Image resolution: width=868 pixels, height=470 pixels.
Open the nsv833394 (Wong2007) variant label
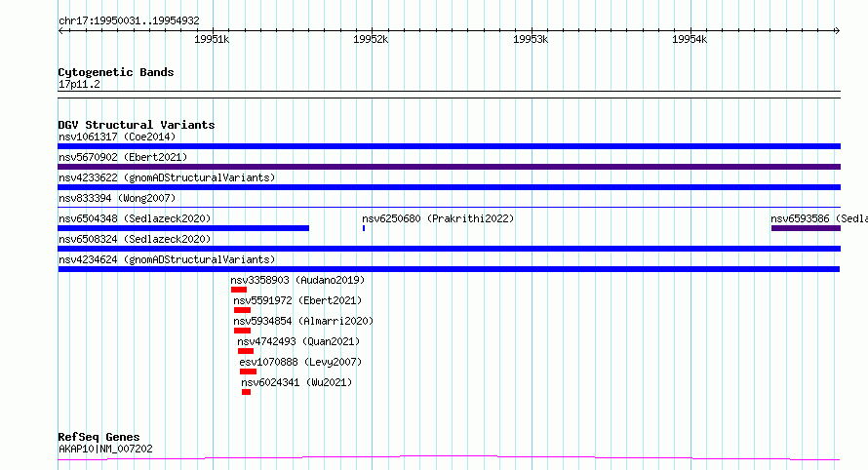tap(117, 198)
